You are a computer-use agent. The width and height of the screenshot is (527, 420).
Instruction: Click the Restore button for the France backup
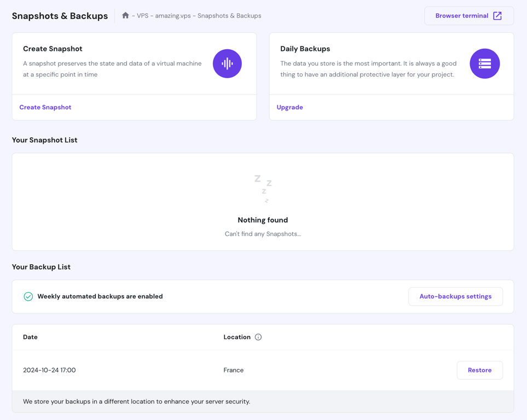[x=479, y=370]
